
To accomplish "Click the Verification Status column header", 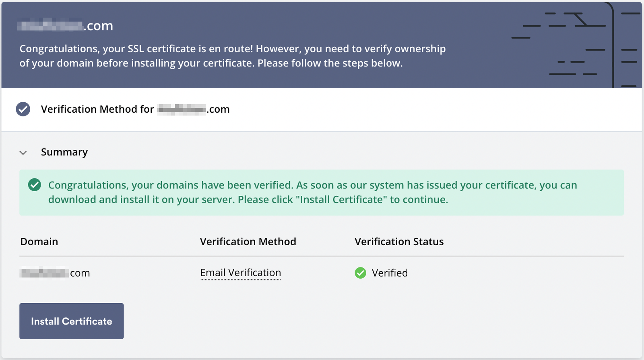I will (x=399, y=242).
